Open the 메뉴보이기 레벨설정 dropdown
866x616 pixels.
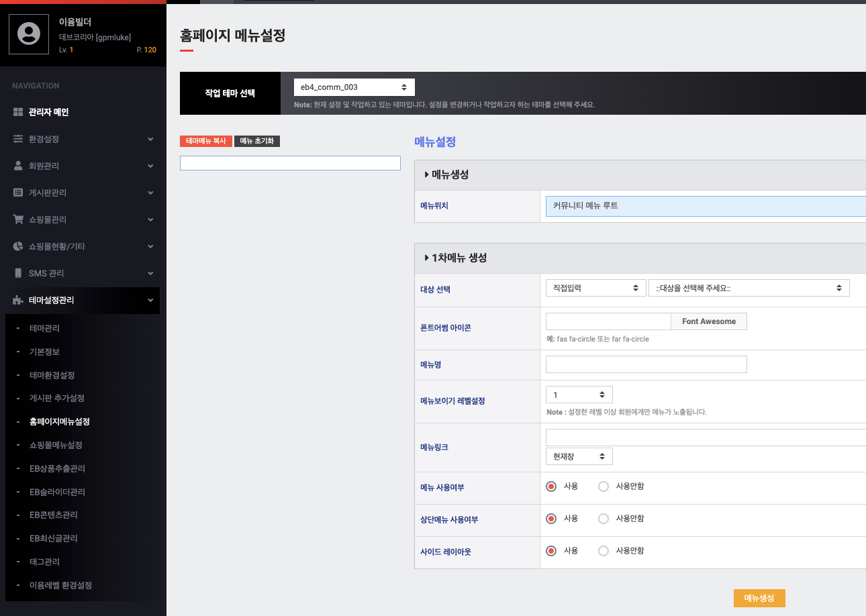(x=579, y=395)
